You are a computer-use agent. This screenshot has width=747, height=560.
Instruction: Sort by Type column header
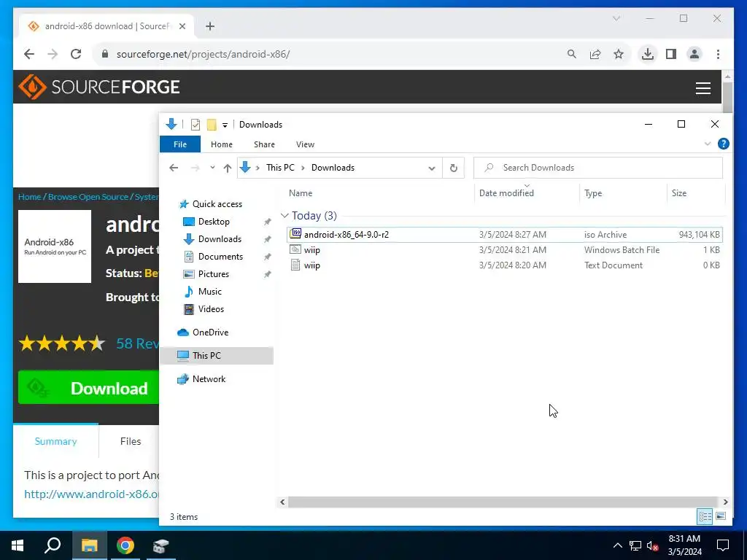pyautogui.click(x=593, y=192)
